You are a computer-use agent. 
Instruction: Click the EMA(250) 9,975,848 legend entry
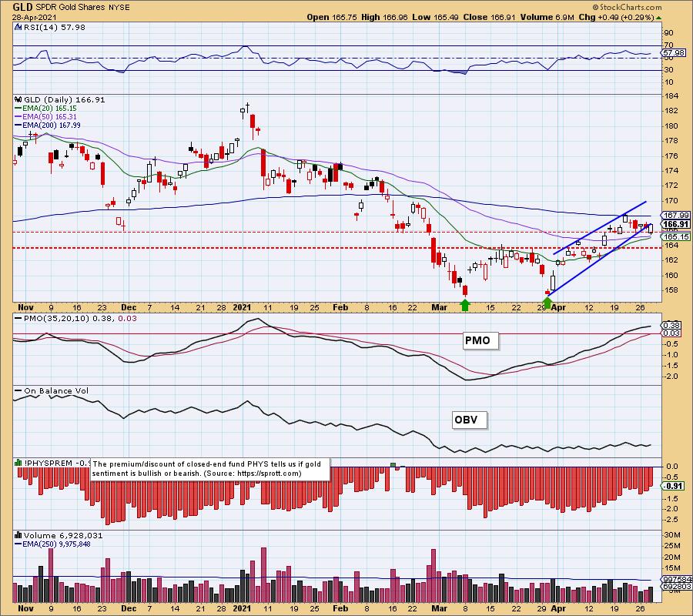pos(53,544)
